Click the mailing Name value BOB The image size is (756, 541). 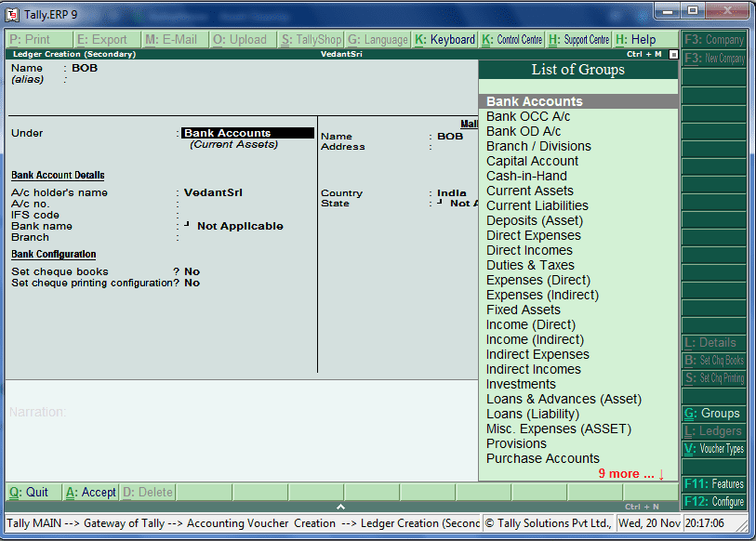pyautogui.click(x=450, y=137)
